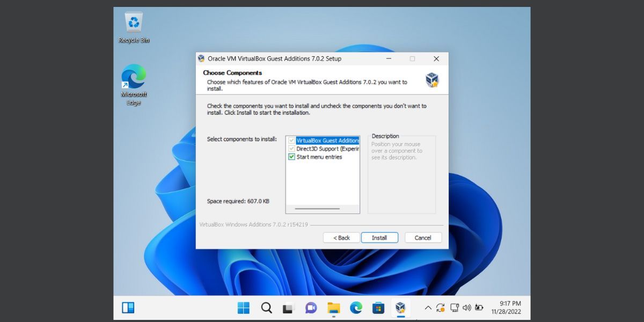Select the Direct3D Support (Experimental) row label
The height and width of the screenshot is (322, 644).
click(x=327, y=149)
